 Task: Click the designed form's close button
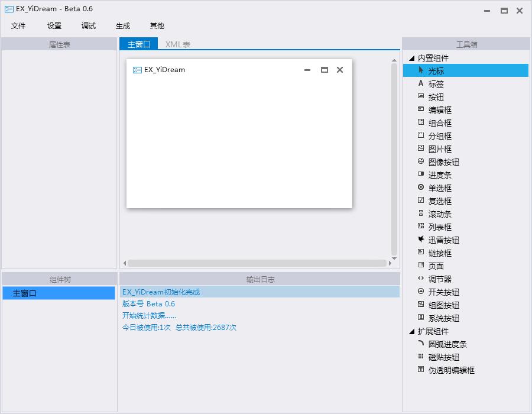(x=340, y=70)
